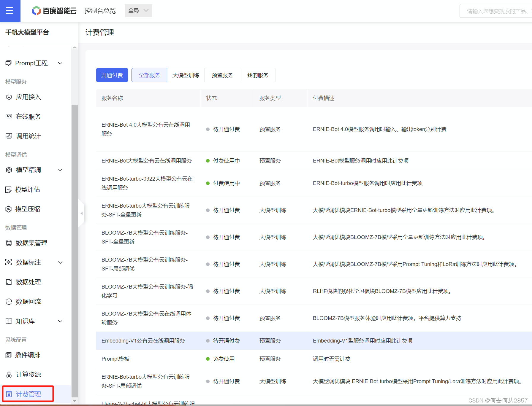Click the Baidu AI Cloud logo
This screenshot has width=532, height=406.
(x=54, y=11)
